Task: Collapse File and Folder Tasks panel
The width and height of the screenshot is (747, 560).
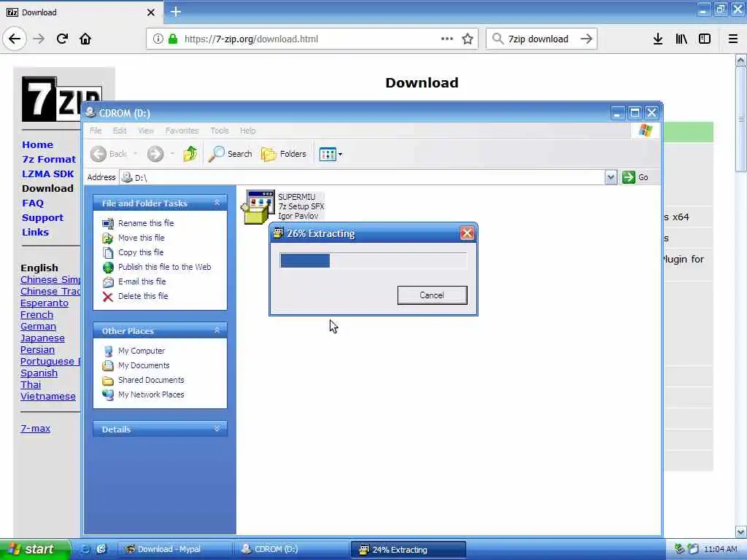Action: 217,203
